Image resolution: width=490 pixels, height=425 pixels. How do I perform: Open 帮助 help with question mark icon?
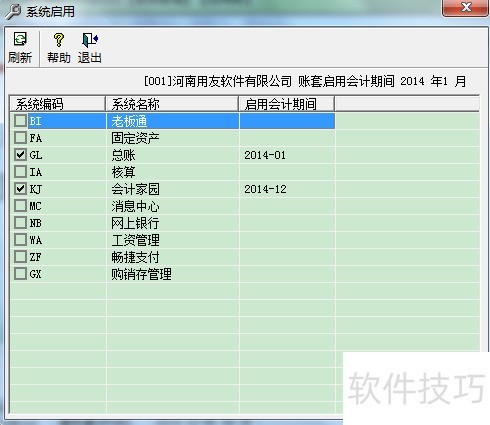(x=59, y=40)
